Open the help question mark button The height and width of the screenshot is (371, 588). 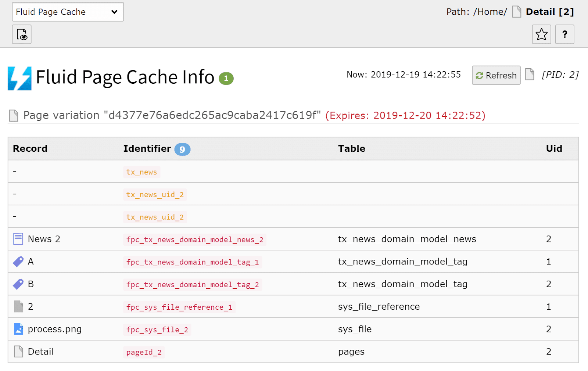564,34
